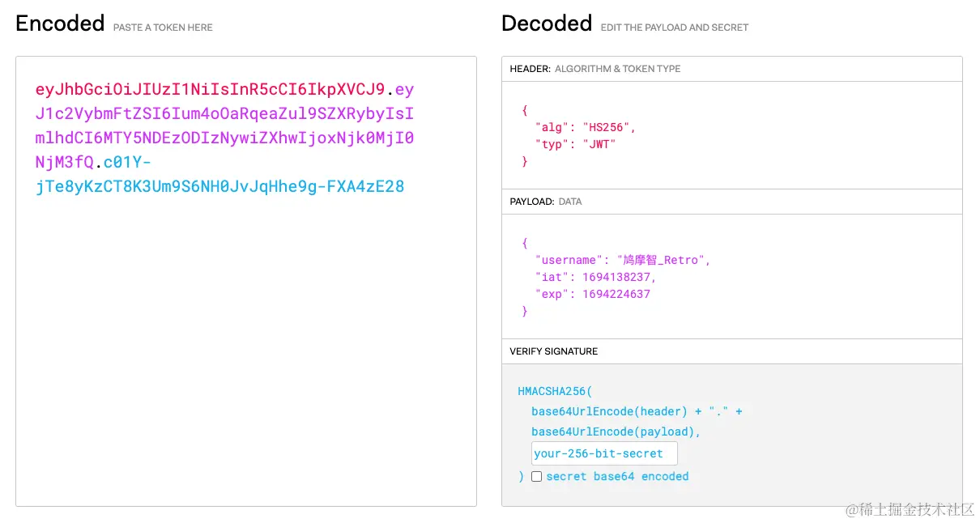
Task: Click the your-256-bit-secret input field
Action: coord(604,453)
